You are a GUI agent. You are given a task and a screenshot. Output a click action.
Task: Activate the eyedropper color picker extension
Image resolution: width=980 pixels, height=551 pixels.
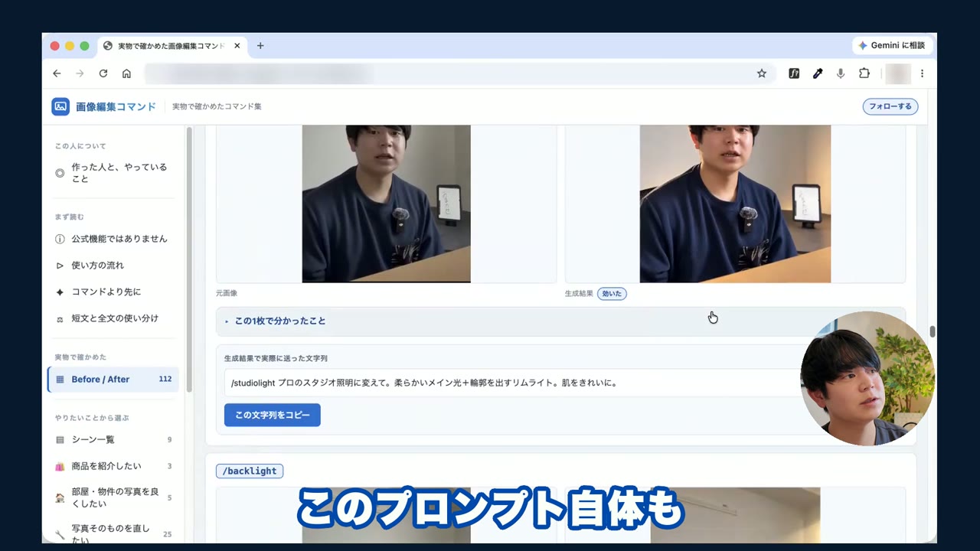pos(818,73)
